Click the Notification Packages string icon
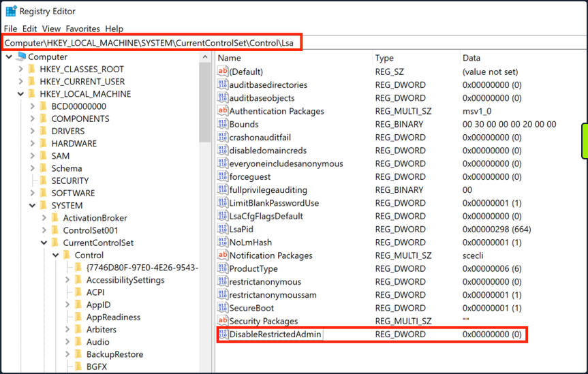The width and height of the screenshot is (588, 374). click(x=223, y=255)
